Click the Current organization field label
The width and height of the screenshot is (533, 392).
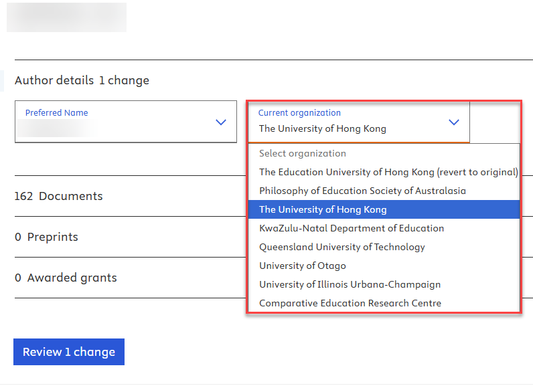[x=299, y=113]
